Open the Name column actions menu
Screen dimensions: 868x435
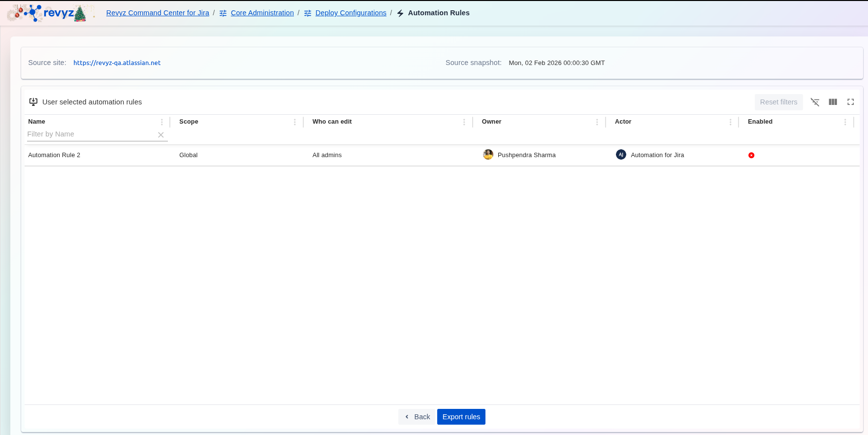coord(161,122)
